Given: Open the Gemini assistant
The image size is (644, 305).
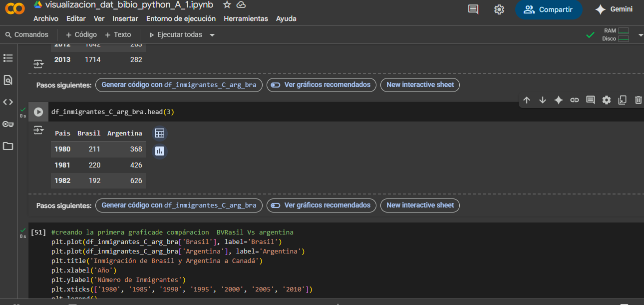Looking at the screenshot, I should pyautogui.click(x=614, y=9).
